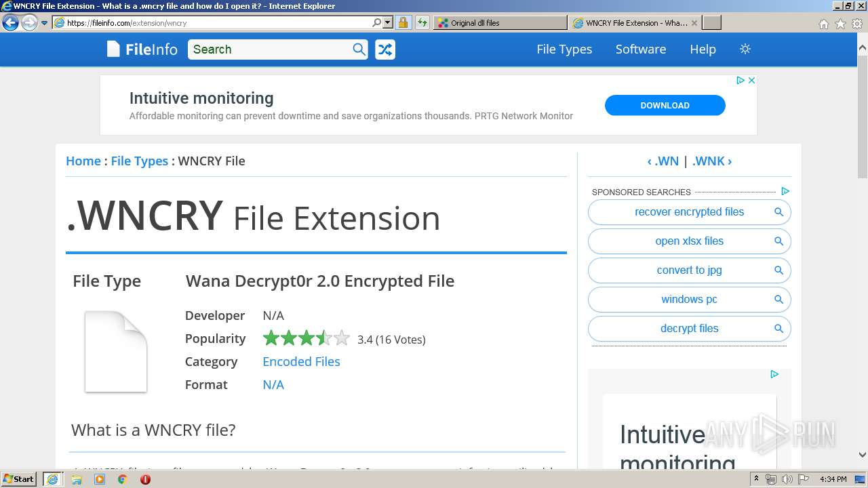Click the IE Home icon
This screenshot has height=488, width=868.
823,24
